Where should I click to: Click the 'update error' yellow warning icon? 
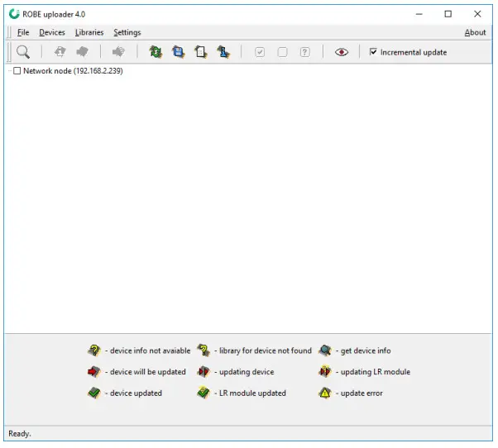(325, 393)
